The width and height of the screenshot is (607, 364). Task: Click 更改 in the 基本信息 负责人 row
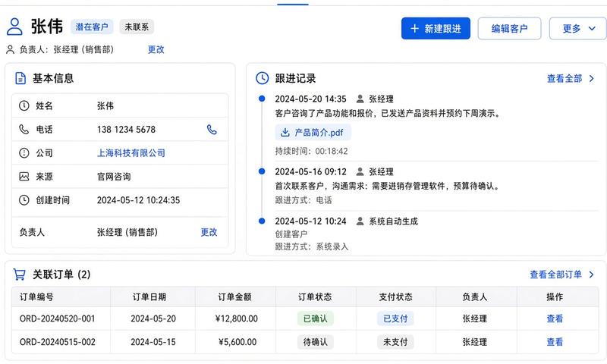pos(209,232)
